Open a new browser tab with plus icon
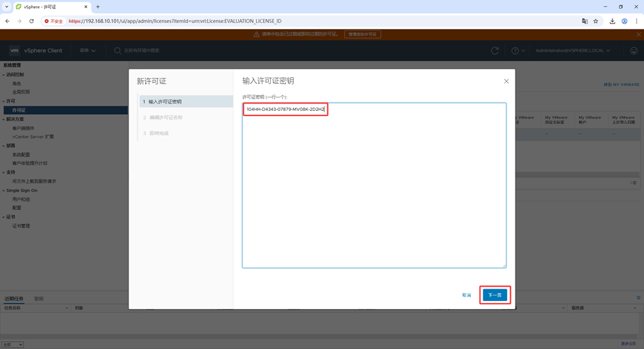Image resolution: width=644 pixels, height=349 pixels. click(x=98, y=7)
